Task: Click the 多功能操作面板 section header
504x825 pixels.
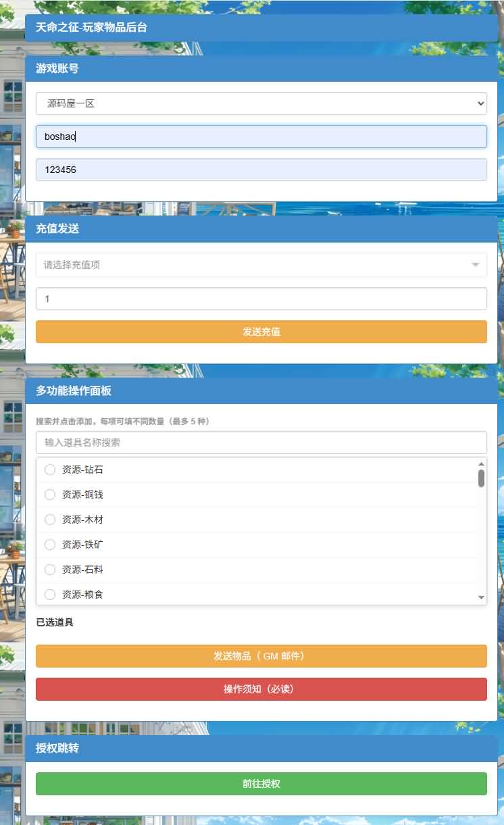Action: coord(261,391)
